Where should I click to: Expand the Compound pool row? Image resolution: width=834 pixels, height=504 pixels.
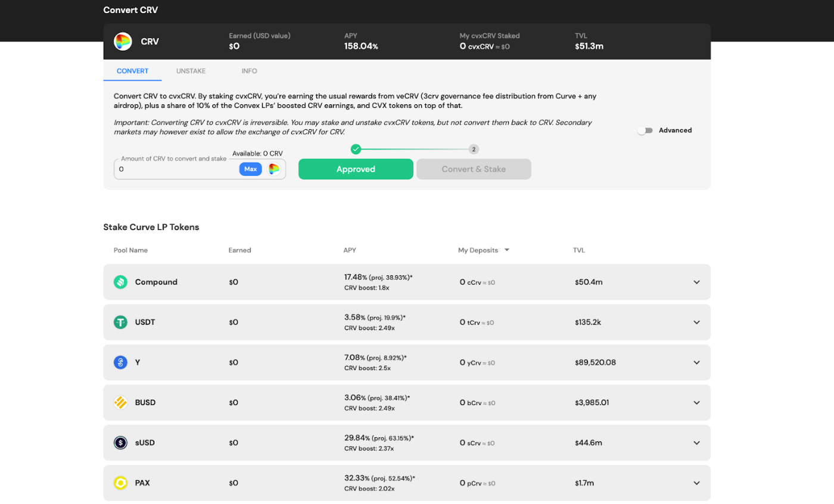(696, 282)
